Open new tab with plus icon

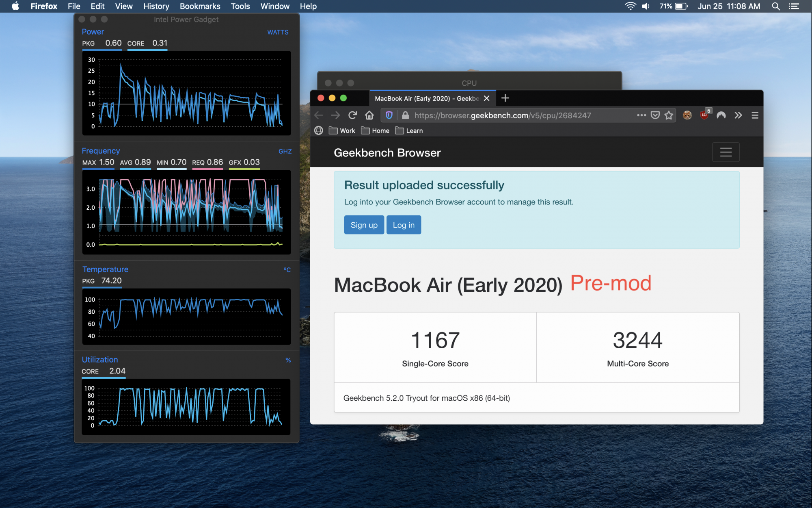(505, 98)
